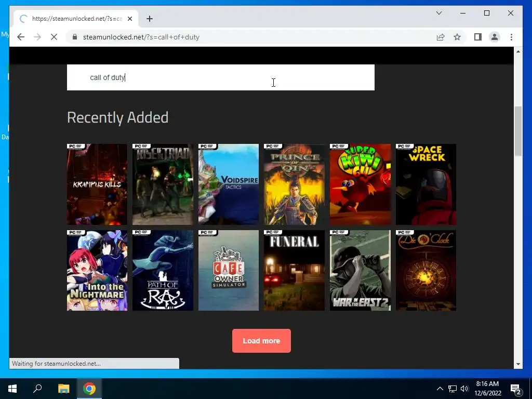This screenshot has height=399, width=532.
Task: Open the clock showing 8:16 AM
Action: pyautogui.click(x=487, y=389)
